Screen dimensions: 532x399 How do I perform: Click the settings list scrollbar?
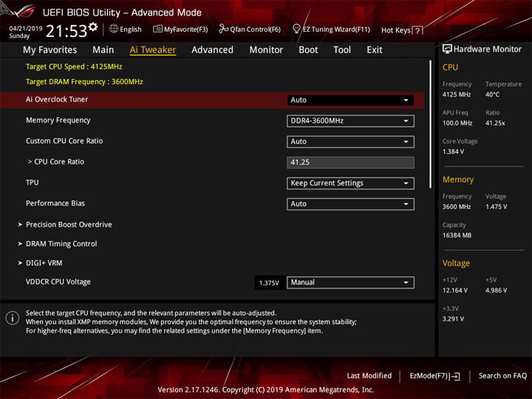click(x=430, y=124)
